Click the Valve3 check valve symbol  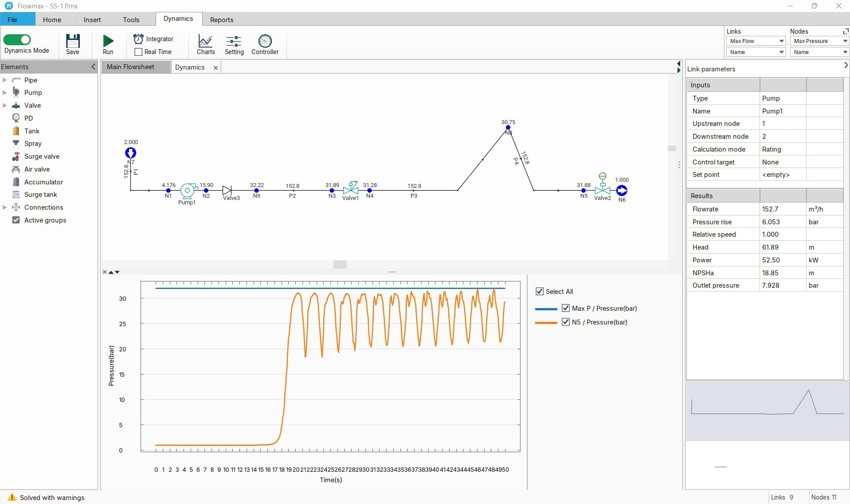point(227,191)
